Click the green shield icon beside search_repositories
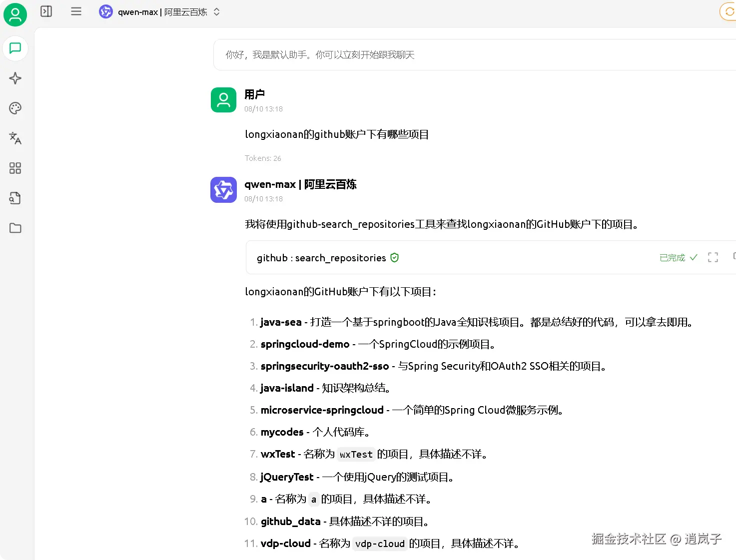 tap(394, 258)
